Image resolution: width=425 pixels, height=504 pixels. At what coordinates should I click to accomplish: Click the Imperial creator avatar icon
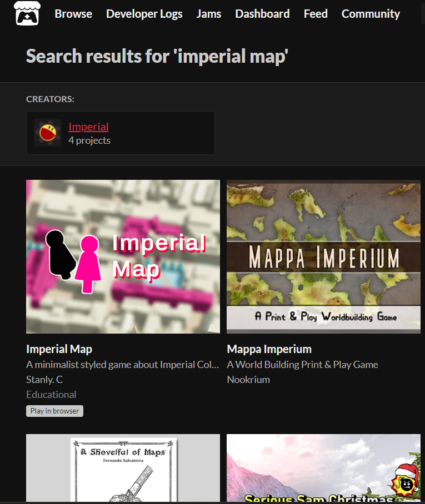tap(48, 133)
